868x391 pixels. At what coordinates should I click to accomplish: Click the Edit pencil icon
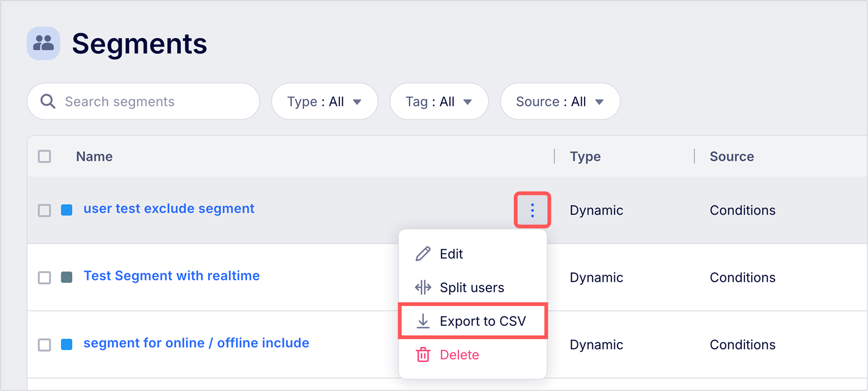click(x=423, y=254)
